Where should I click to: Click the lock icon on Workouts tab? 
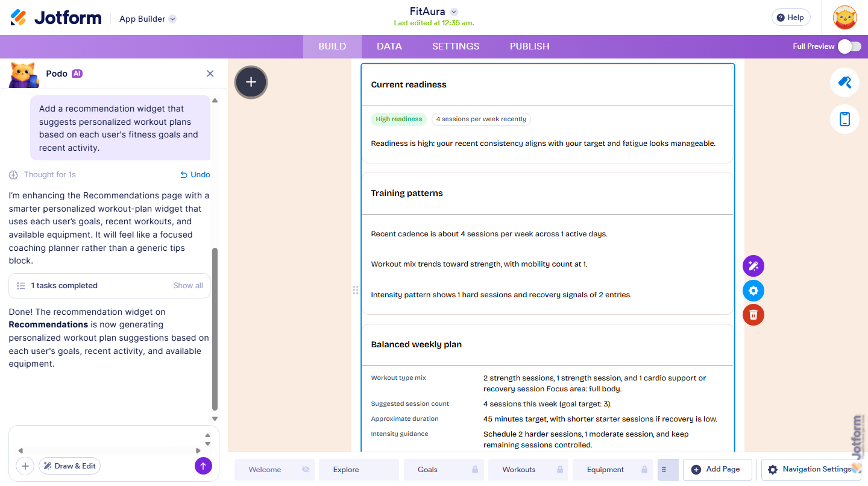[560, 470]
